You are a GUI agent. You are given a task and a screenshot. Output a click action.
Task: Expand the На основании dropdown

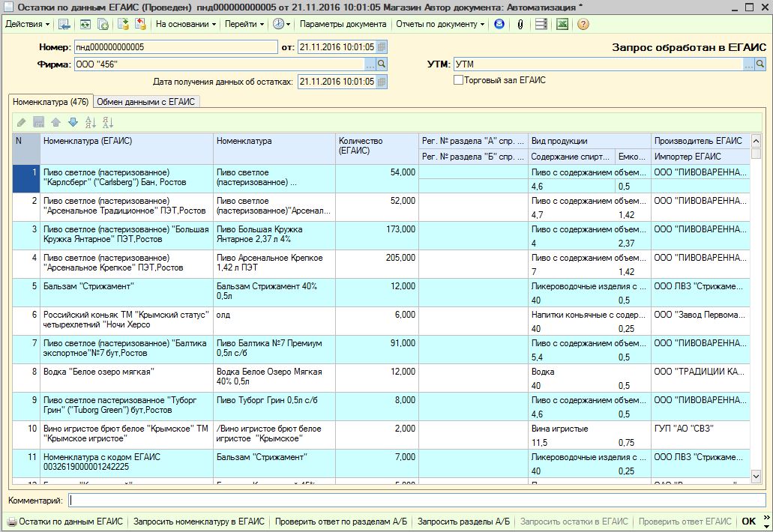185,24
